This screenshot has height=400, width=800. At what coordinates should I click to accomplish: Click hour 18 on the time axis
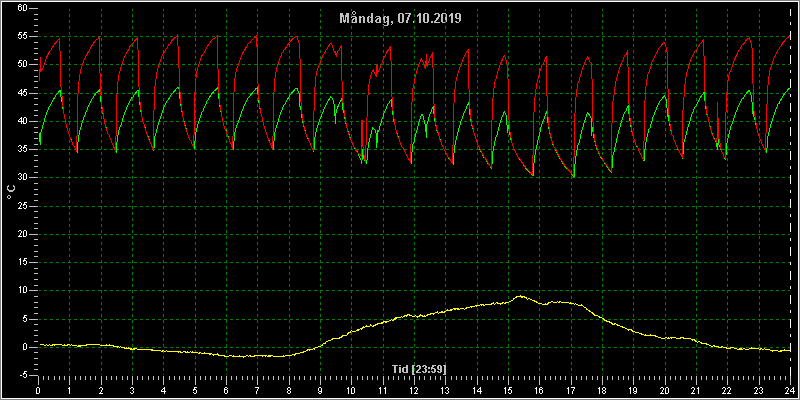[602, 390]
